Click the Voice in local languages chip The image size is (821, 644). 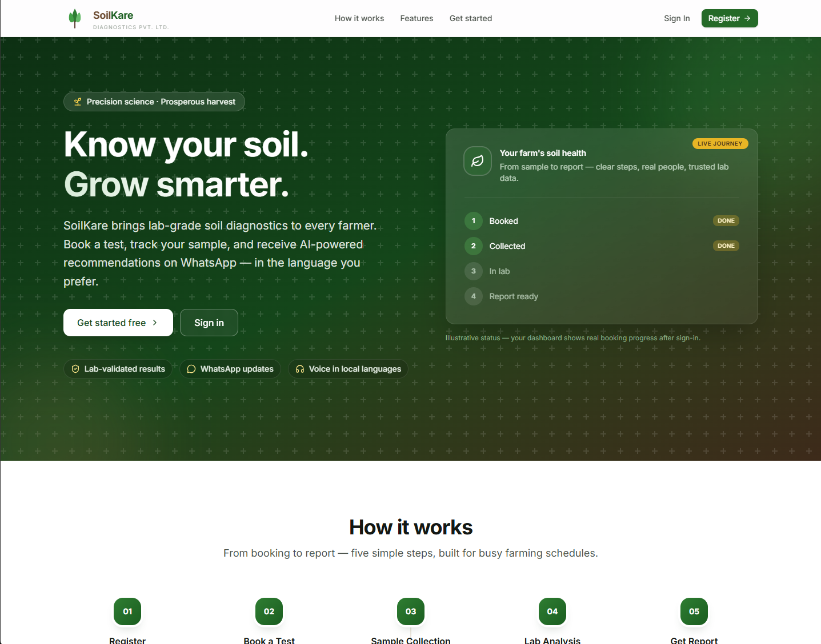[x=348, y=369]
